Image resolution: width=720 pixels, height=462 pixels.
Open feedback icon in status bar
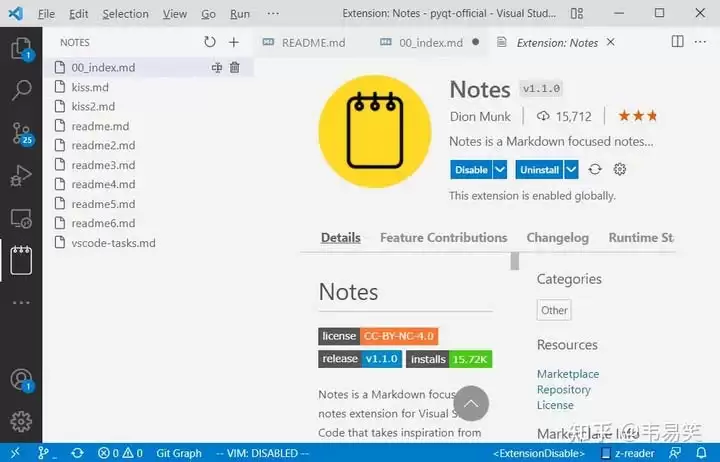(675, 453)
